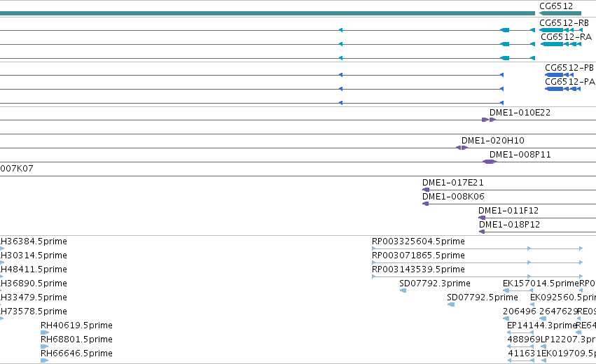596x364 pixels.
Task: Click the CG6512-PA protein label
Action: pos(570,82)
